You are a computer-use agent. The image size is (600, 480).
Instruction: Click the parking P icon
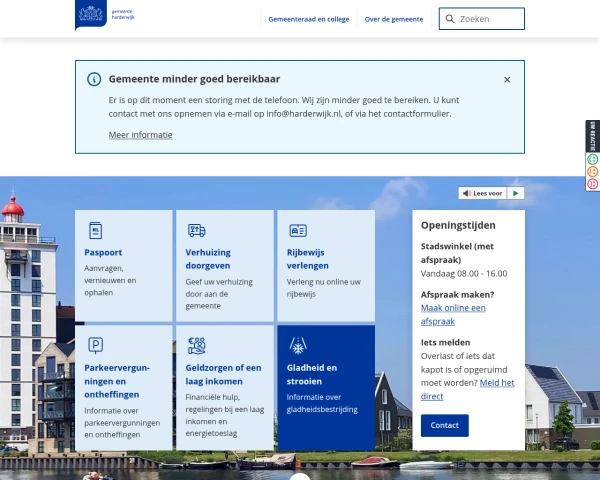tap(96, 345)
